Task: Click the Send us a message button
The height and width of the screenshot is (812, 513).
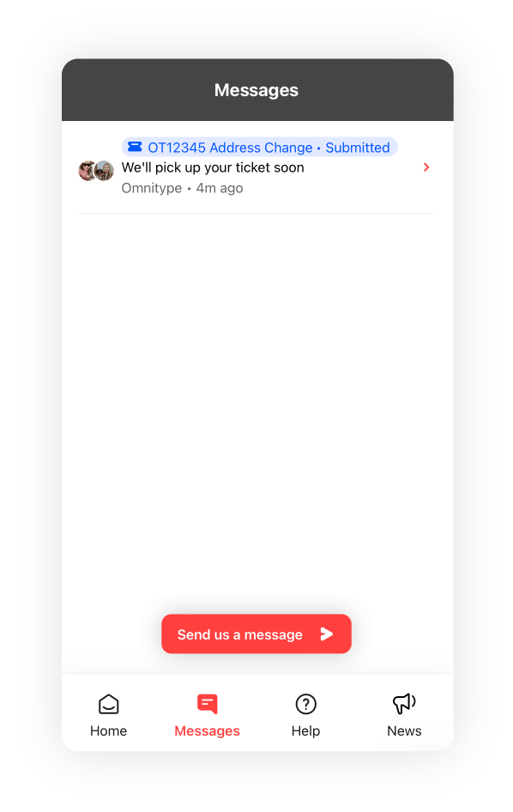Action: 256,633
